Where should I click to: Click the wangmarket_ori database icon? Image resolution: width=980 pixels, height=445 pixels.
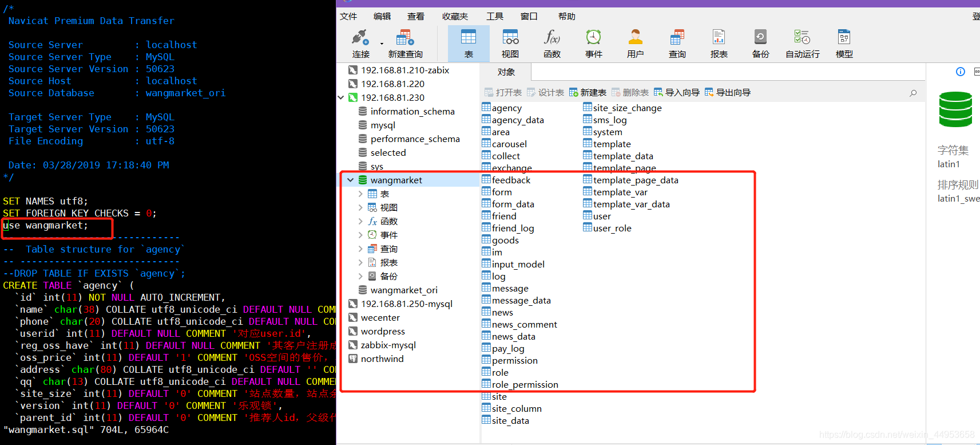(x=363, y=290)
